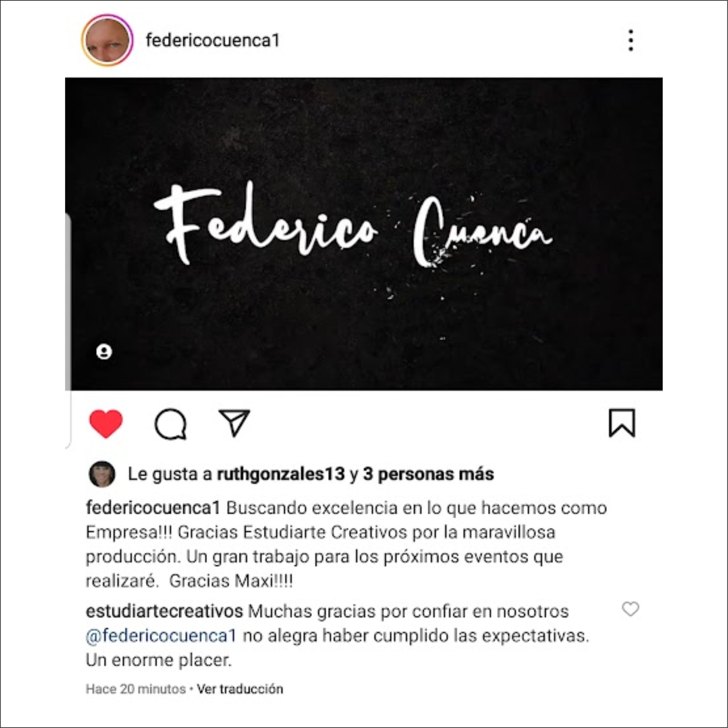
Task: Unlike the post via red heart
Action: pos(106,423)
